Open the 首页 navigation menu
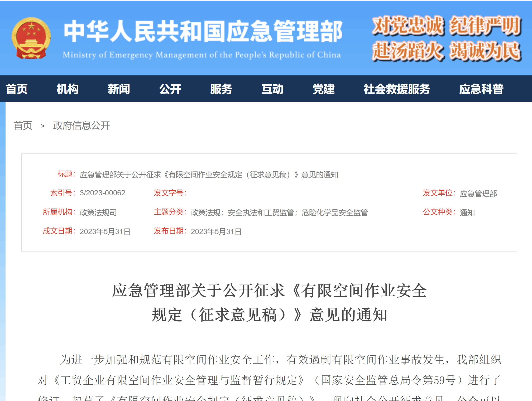Image resolution: width=532 pixels, height=401 pixels. pyautogui.click(x=16, y=89)
